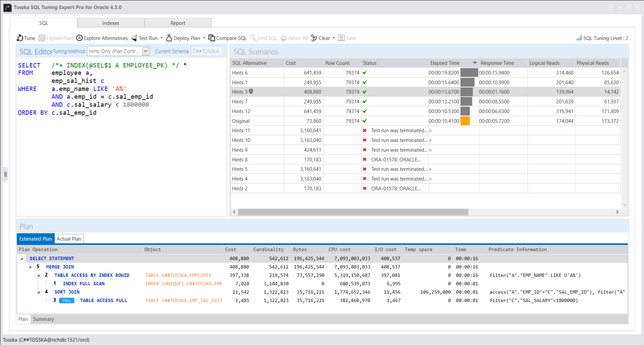
Task: Click the gray elapsed time bar for Hints 1
Action: point(467,82)
